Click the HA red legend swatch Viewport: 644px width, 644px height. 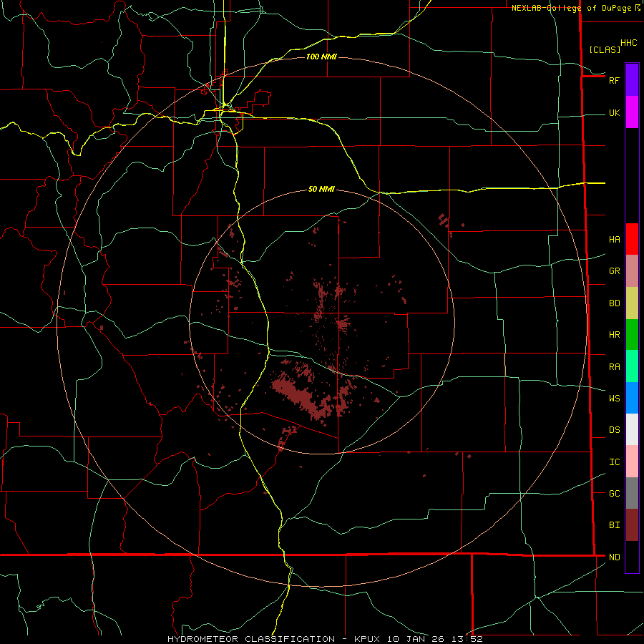[x=632, y=239]
